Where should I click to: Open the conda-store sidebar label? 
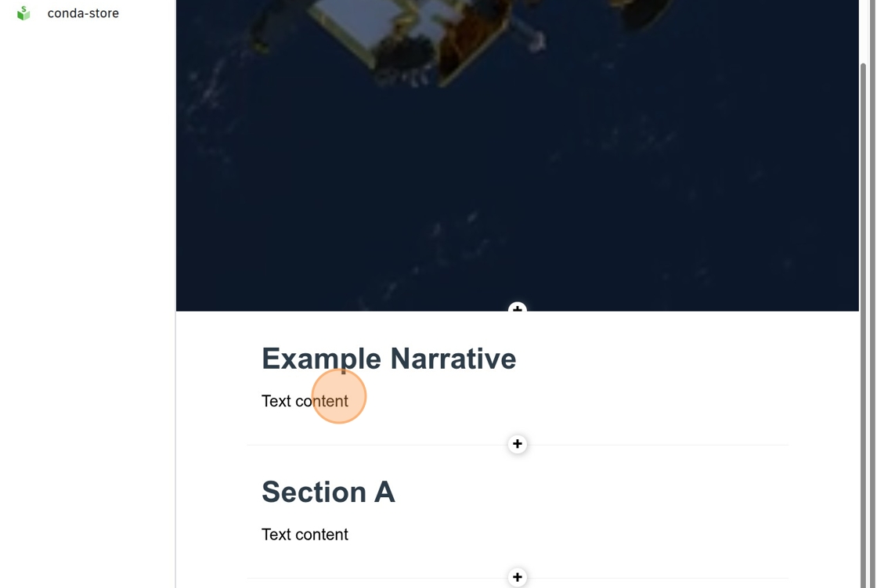click(83, 13)
